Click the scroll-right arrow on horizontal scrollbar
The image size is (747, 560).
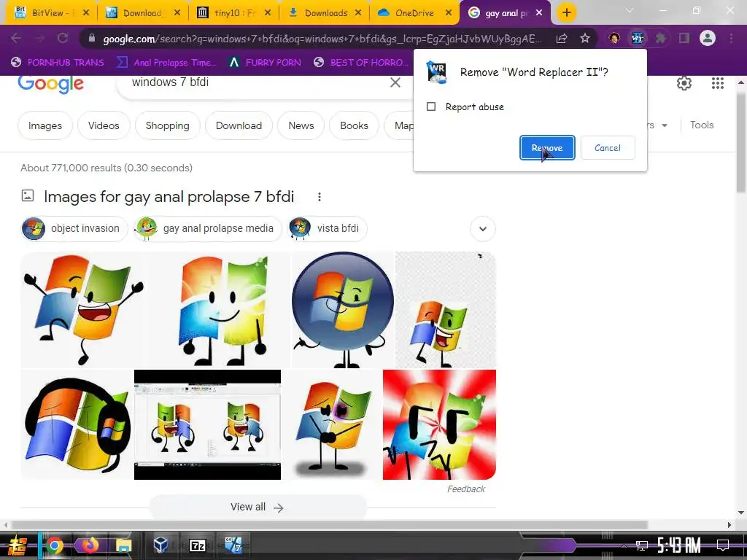tap(729, 525)
